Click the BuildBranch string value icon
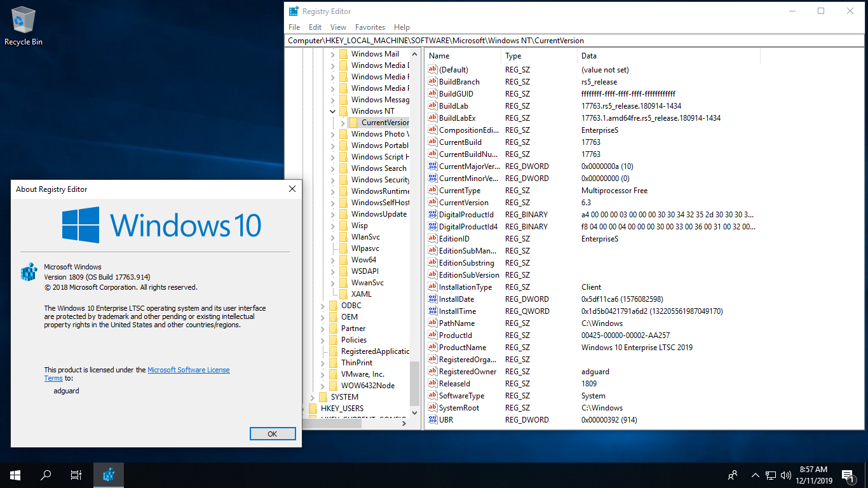868x488 pixels. coord(433,82)
